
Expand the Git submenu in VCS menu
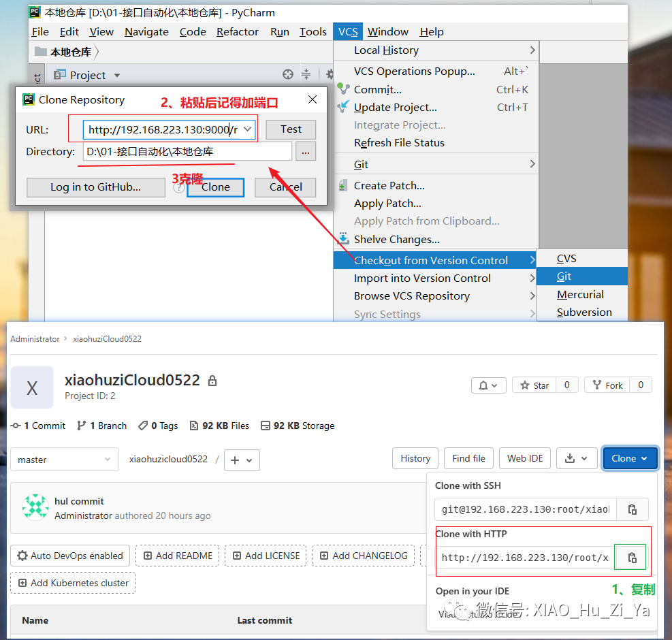pos(436,164)
